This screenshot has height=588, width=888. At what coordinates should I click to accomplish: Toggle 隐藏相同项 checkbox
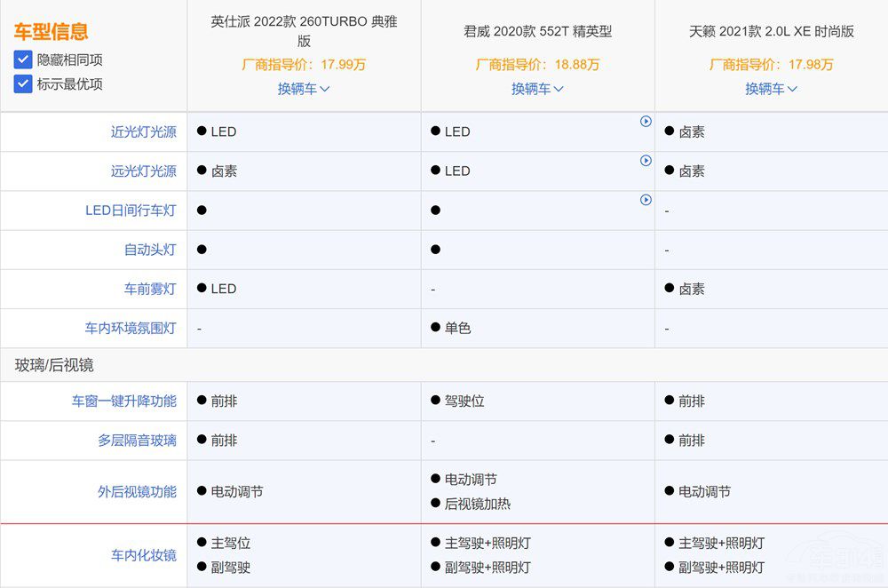(x=23, y=60)
